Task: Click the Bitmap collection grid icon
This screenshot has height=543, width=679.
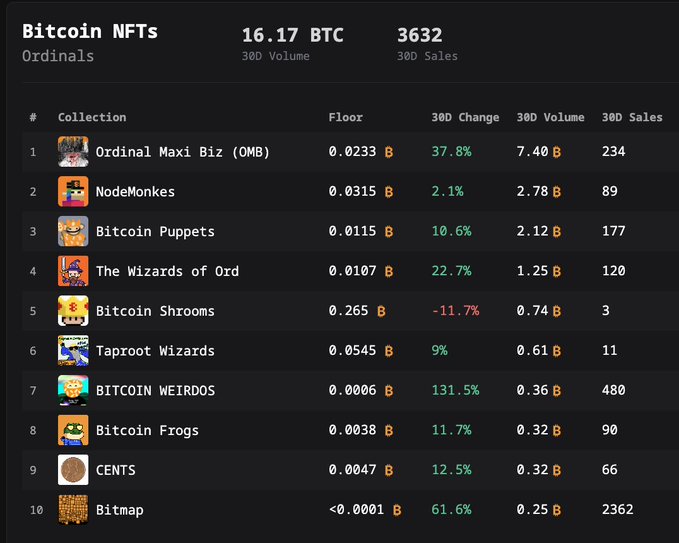Action: click(x=73, y=510)
